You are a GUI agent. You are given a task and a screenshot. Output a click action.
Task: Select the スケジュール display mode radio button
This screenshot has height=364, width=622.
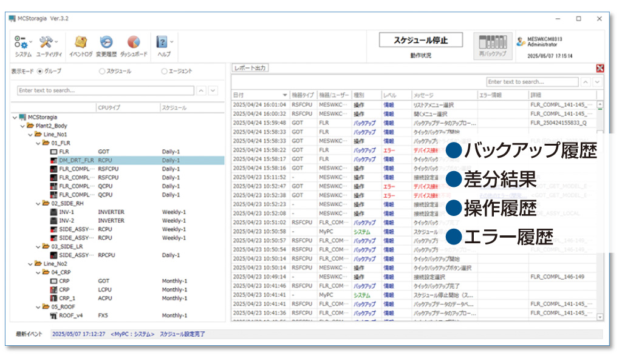(102, 71)
